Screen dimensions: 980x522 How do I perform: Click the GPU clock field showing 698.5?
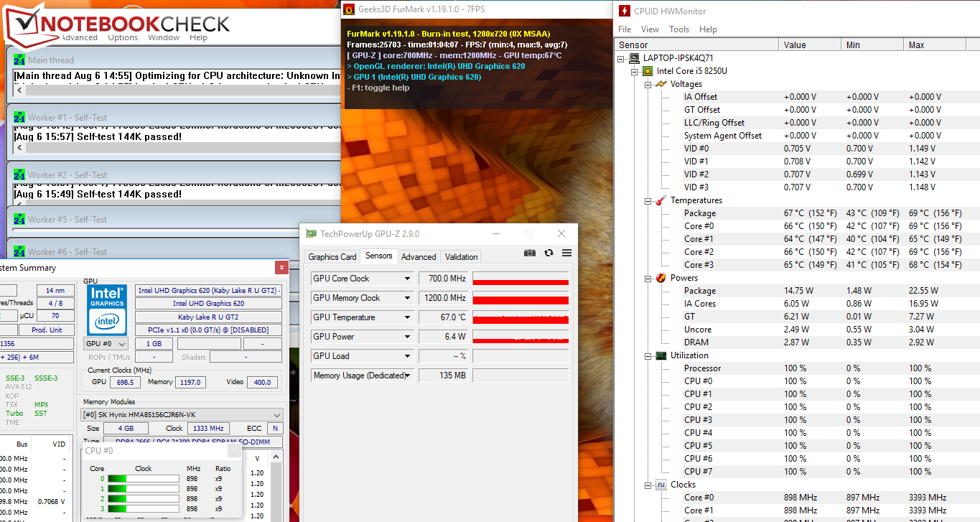click(124, 383)
